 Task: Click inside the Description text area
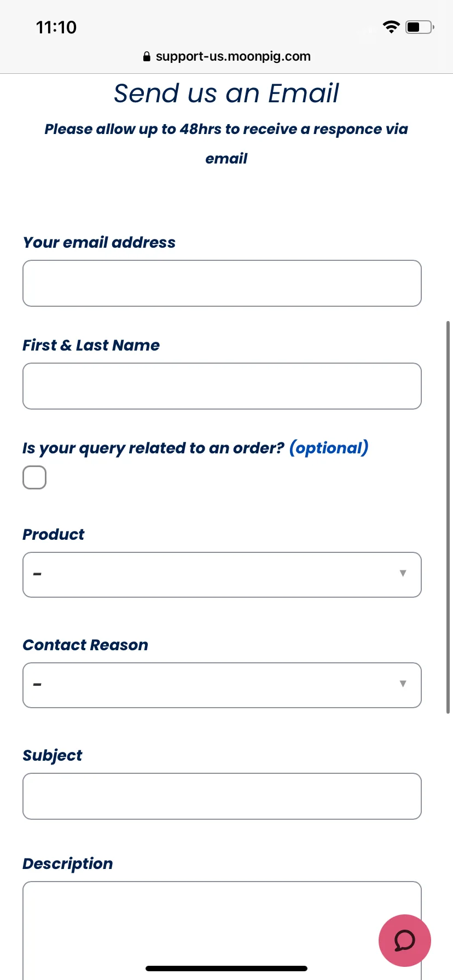pyautogui.click(x=222, y=930)
